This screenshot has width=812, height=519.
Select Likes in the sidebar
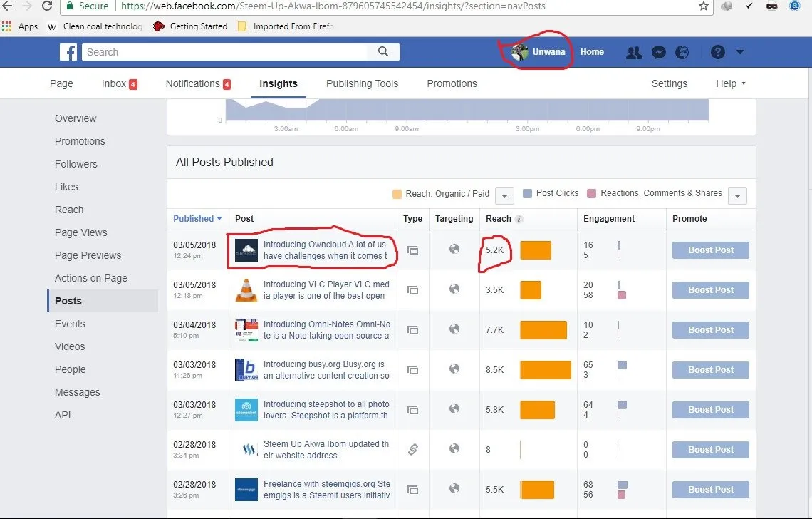click(66, 187)
